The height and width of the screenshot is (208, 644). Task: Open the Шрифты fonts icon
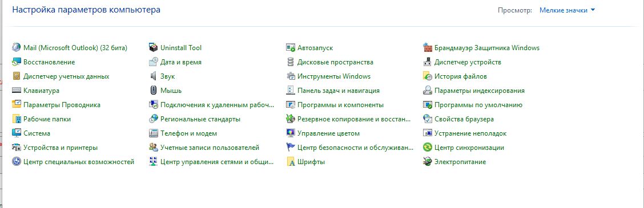[x=291, y=162]
